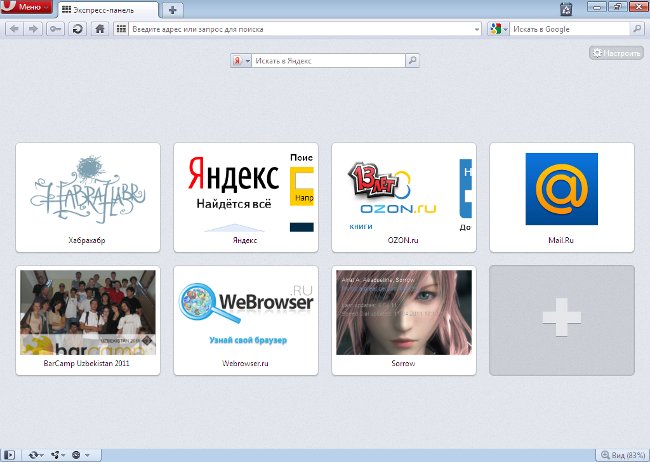Go to home page icon

[x=100, y=29]
